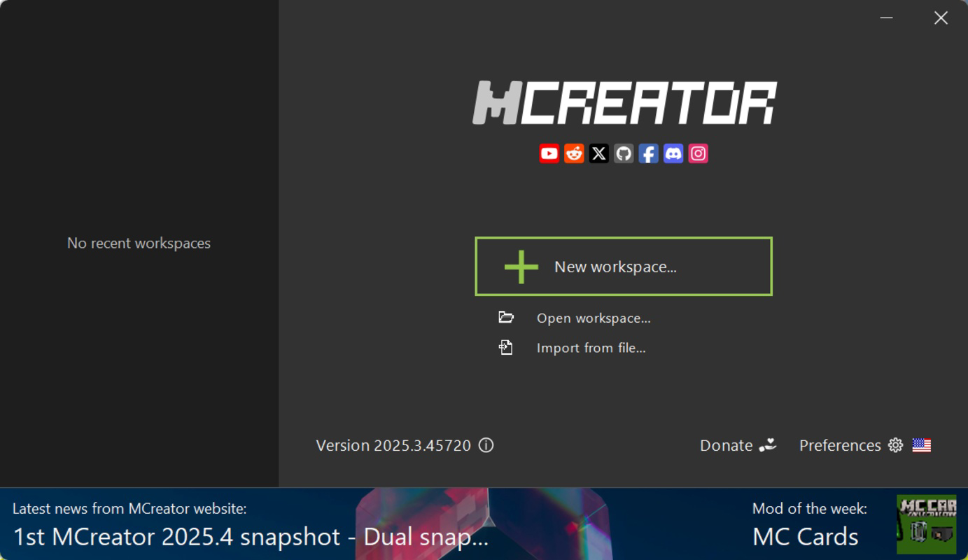Click the MC Cards mod thumbnail
The width and height of the screenshot is (968, 560).
point(926,524)
